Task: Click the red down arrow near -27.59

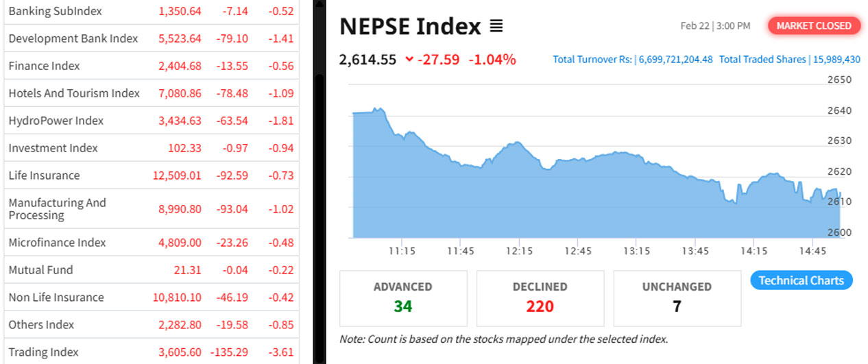Action: (x=409, y=60)
